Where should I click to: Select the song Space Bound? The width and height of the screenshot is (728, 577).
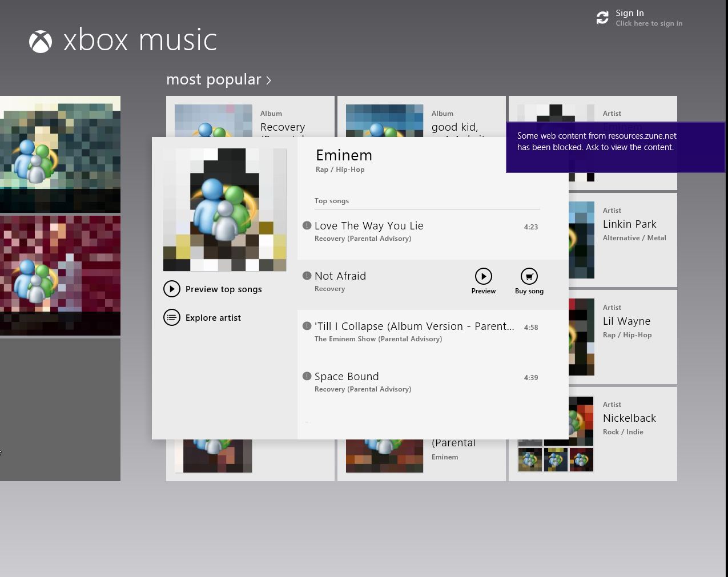coord(433,385)
